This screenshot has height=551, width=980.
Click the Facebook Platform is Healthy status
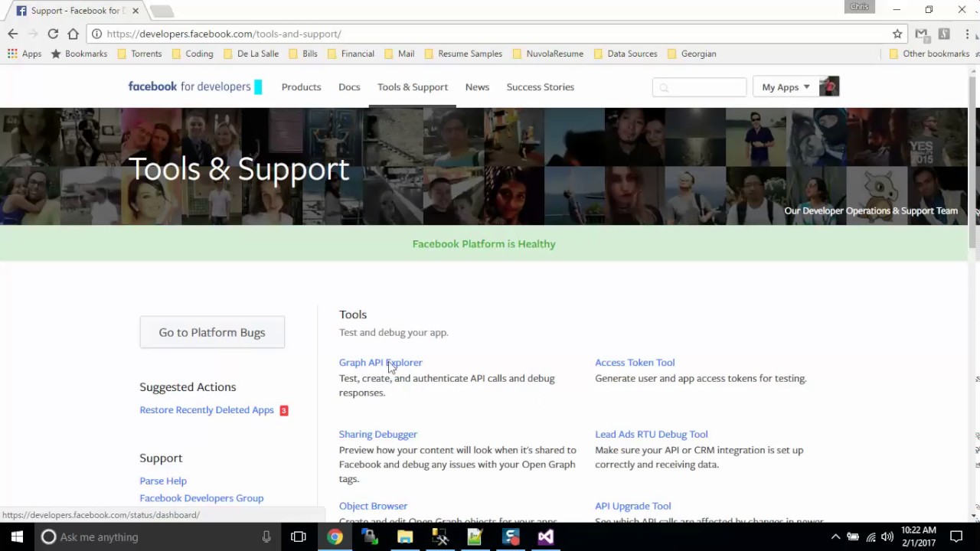click(484, 244)
